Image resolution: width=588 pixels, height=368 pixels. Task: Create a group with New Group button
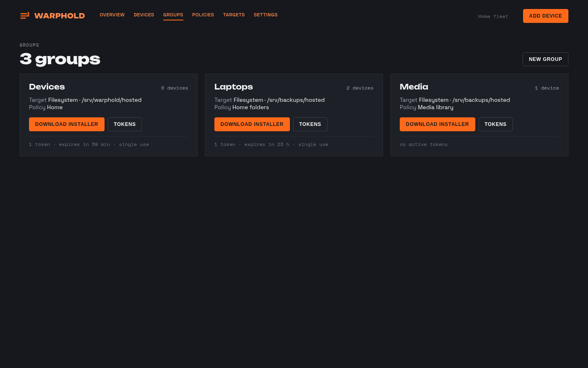point(546,59)
